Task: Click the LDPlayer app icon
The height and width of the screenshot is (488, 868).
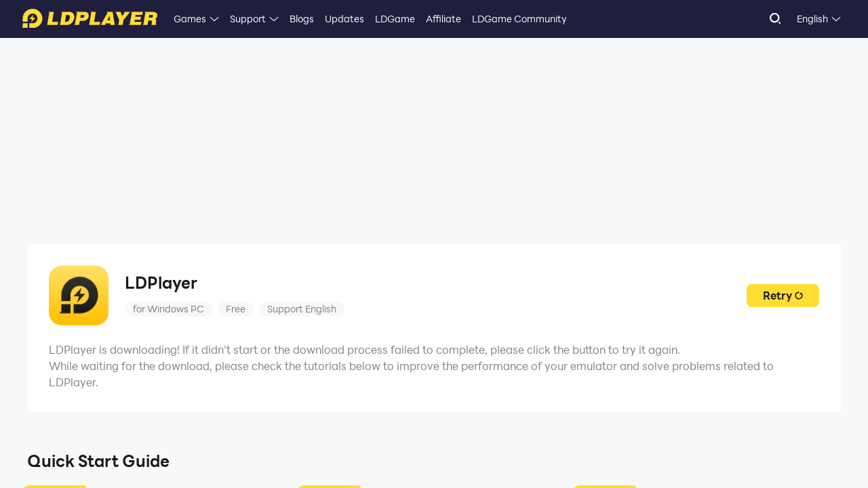Action: (x=79, y=296)
